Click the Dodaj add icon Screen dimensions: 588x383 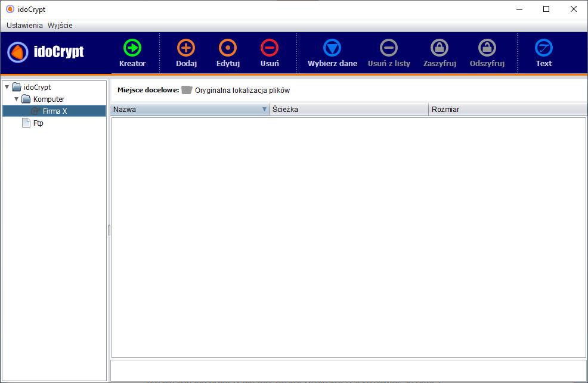click(186, 48)
